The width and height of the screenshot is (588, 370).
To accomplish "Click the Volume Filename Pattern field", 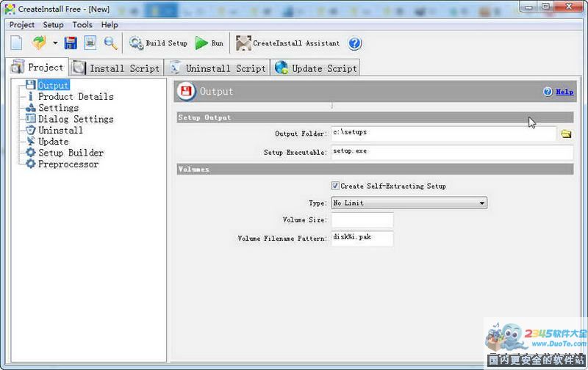I will pyautogui.click(x=362, y=239).
